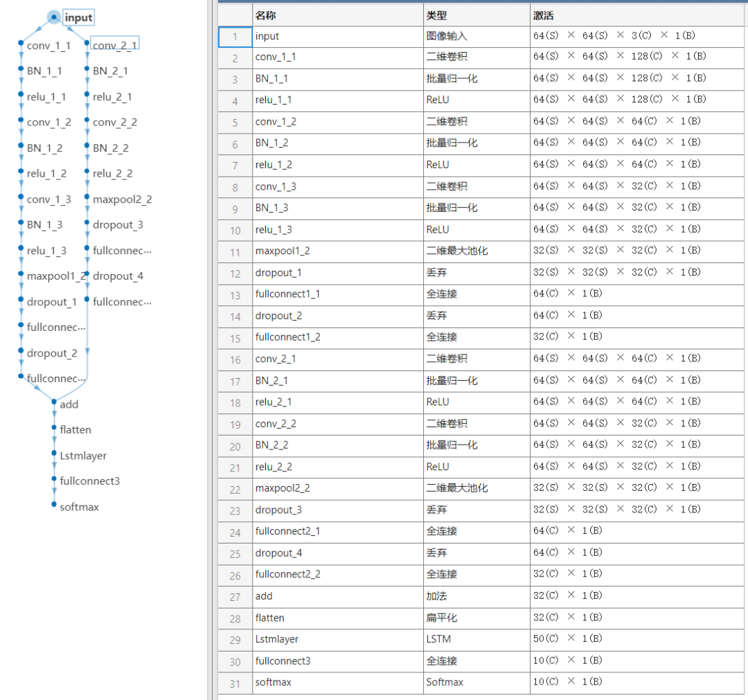Click the BN_2_2 graph node

pyautogui.click(x=110, y=148)
